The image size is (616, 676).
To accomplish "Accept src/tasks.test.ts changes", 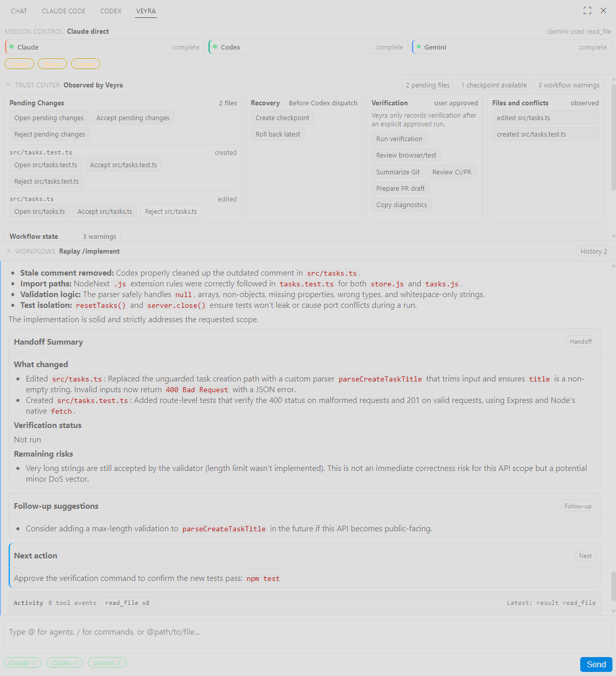I will (x=123, y=165).
